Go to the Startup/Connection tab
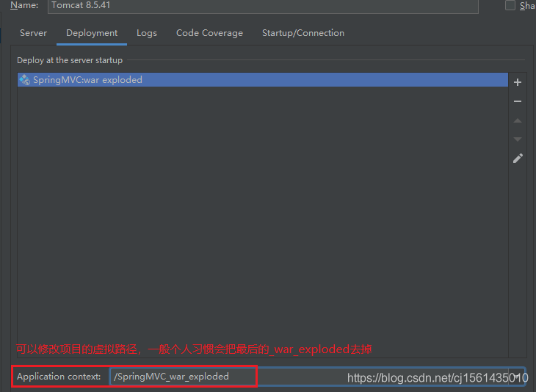Screen dimensions: 536x392 [303, 33]
